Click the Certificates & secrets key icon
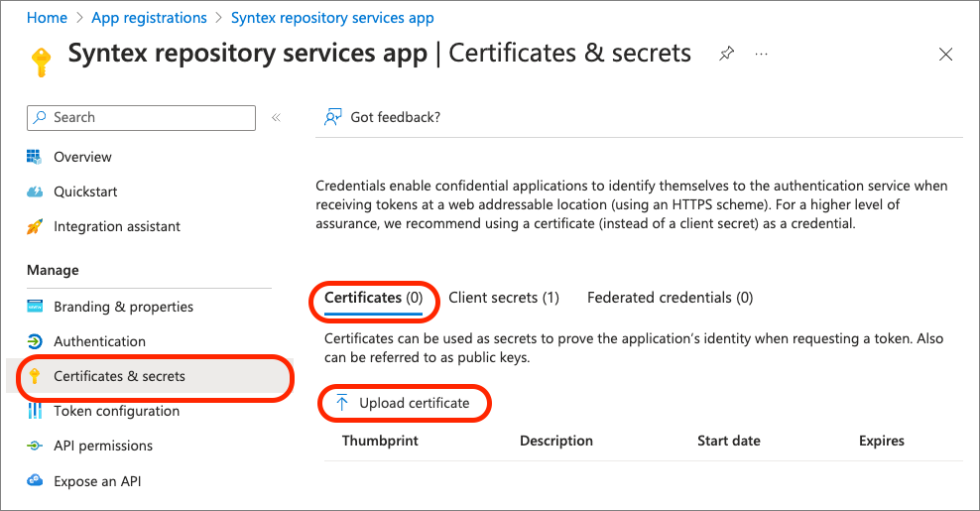This screenshot has height=511, width=980. click(x=35, y=376)
